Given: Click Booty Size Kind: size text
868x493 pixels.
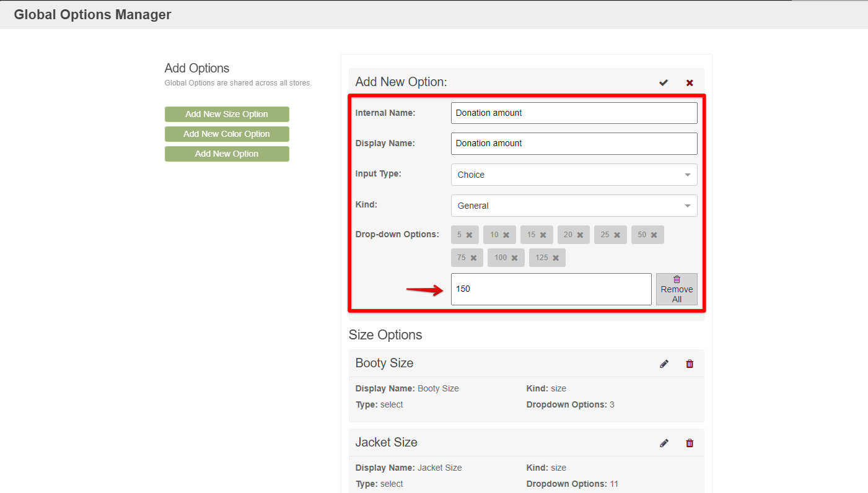Looking at the screenshot, I should click(546, 388).
